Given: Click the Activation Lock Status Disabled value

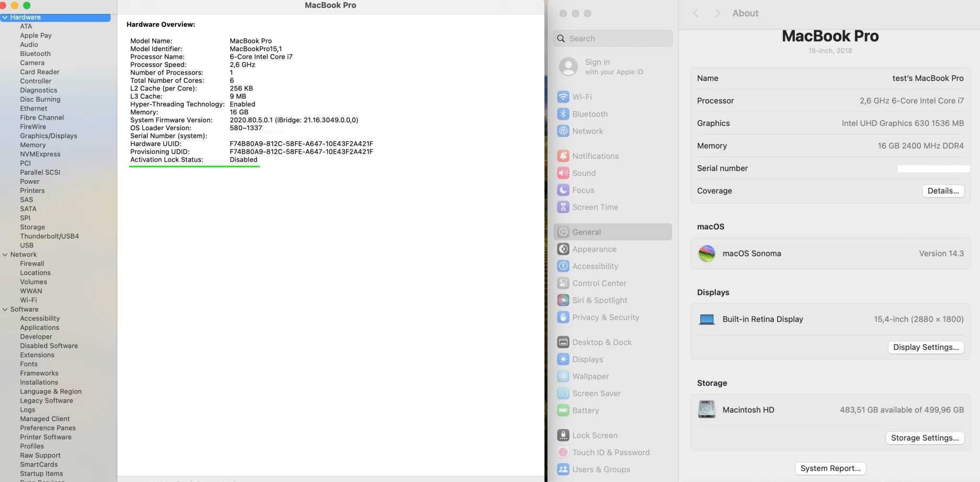Looking at the screenshot, I should (244, 160).
